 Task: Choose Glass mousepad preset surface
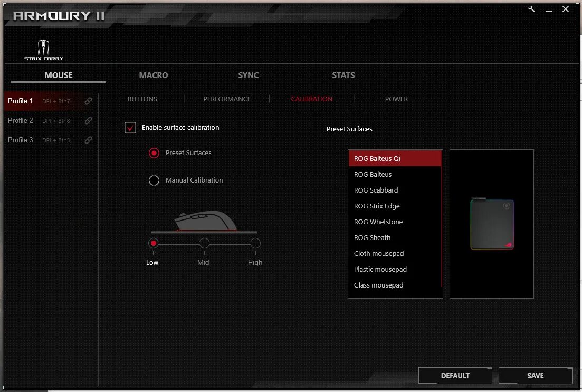click(395, 285)
